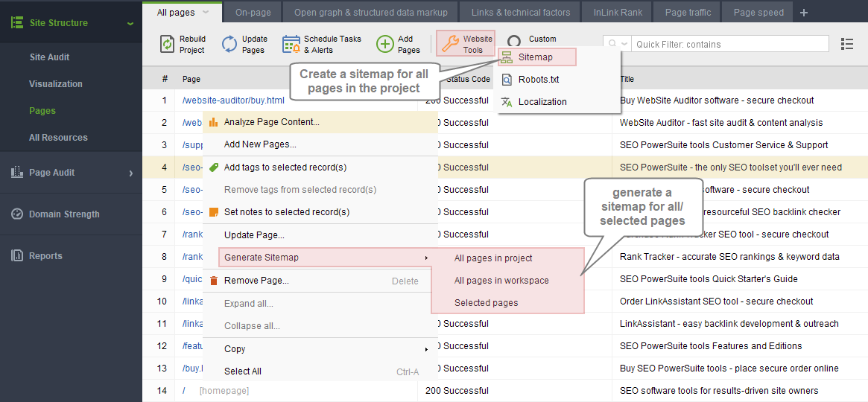This screenshot has height=402, width=868.
Task: Expand the Page Audit section arrow
Action: 131,173
